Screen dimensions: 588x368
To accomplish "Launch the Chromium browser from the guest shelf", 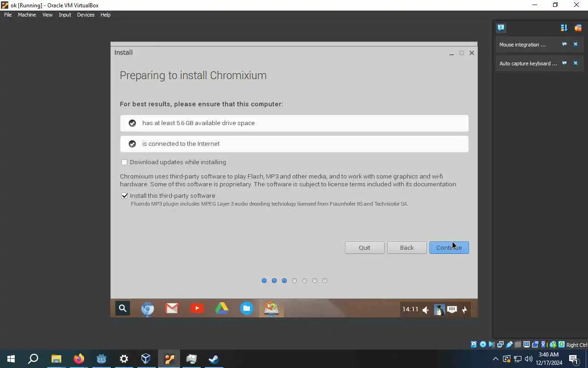I will 147,309.
